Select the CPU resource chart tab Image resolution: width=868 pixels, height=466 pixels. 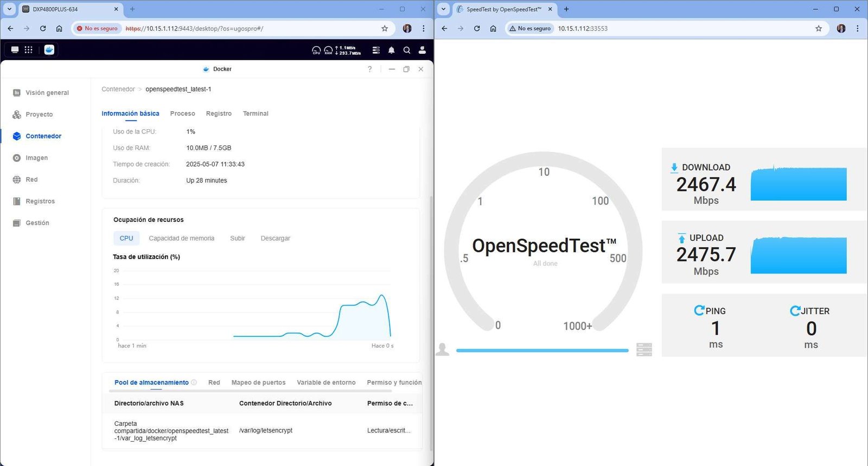pyautogui.click(x=126, y=238)
